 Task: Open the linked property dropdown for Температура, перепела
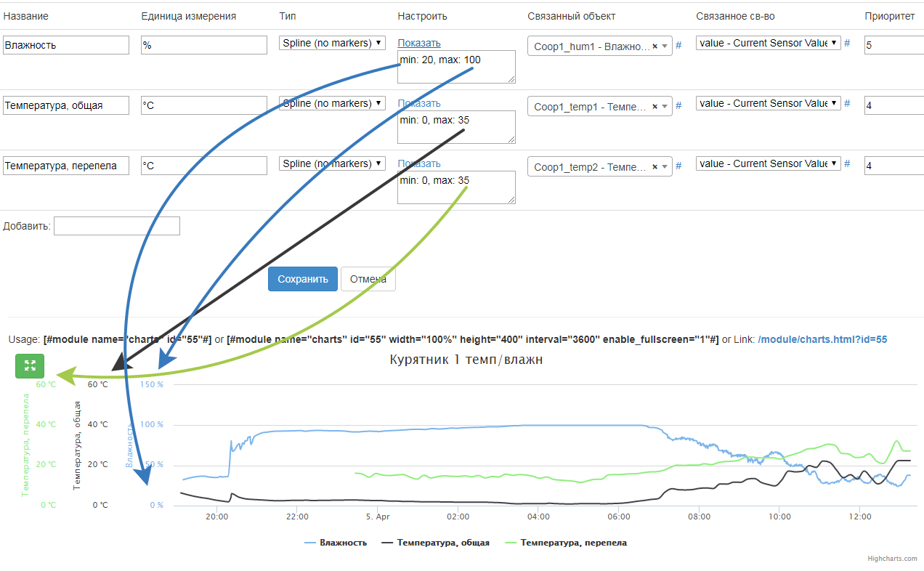click(768, 163)
